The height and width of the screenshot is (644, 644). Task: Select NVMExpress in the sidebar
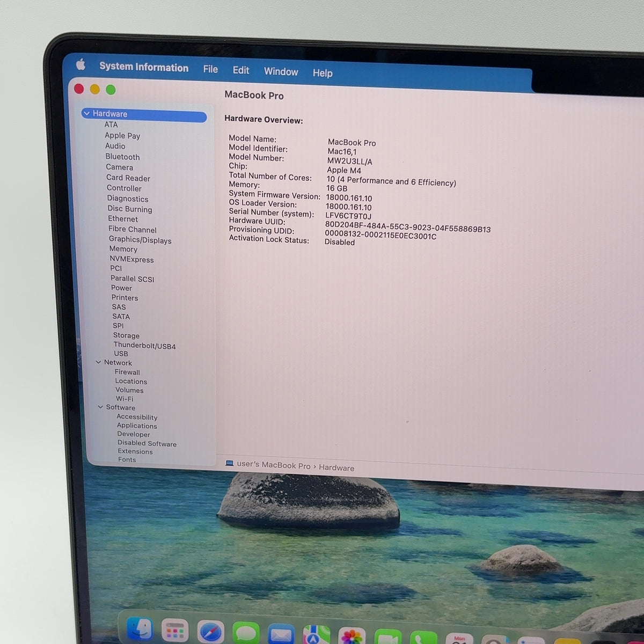point(131,259)
